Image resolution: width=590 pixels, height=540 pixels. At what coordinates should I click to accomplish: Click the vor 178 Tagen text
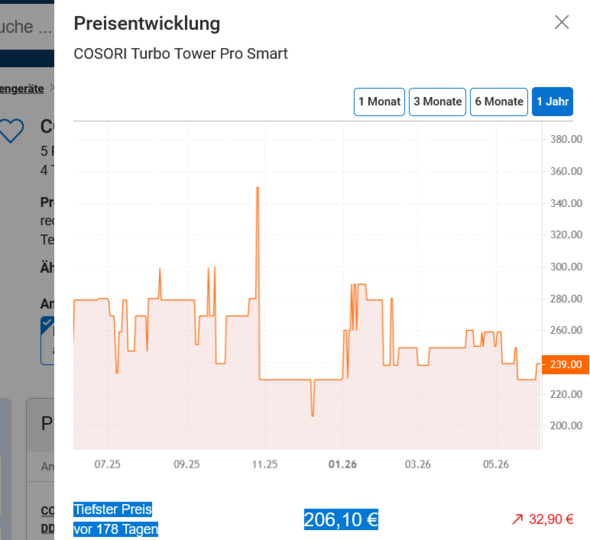click(116, 529)
